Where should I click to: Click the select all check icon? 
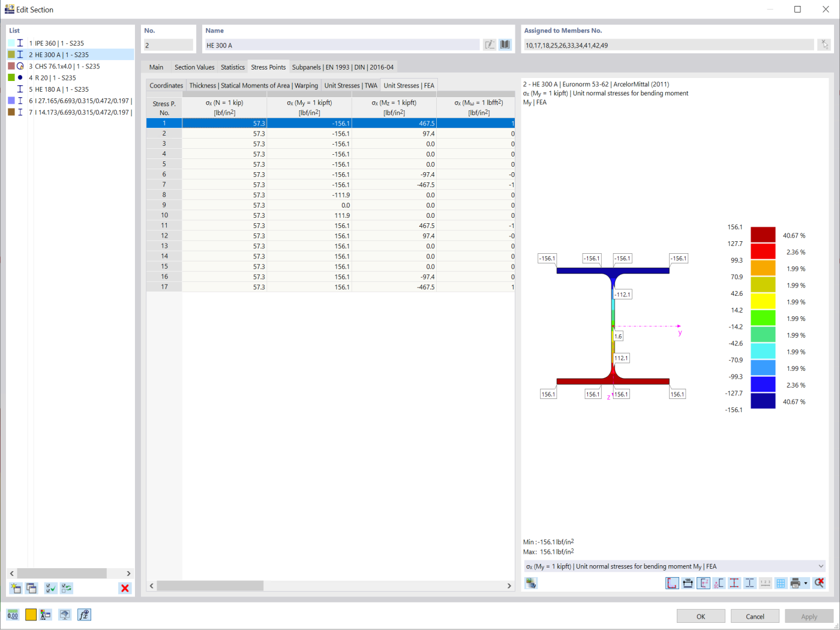coord(51,588)
